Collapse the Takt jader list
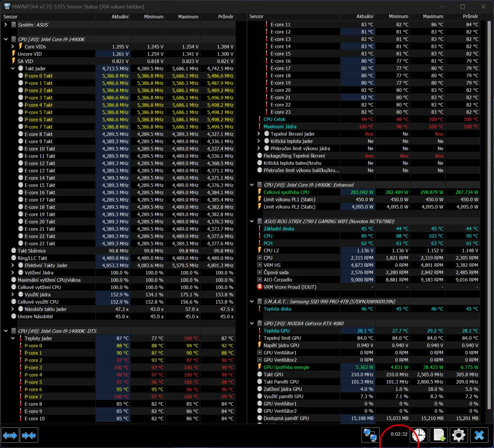 [x=13, y=69]
